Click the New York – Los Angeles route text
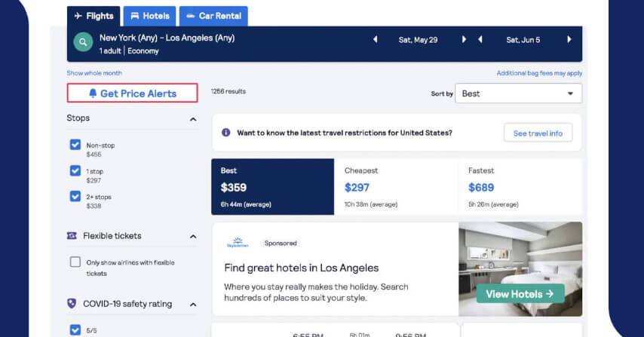Image resolution: width=644 pixels, height=337 pixels. click(167, 38)
